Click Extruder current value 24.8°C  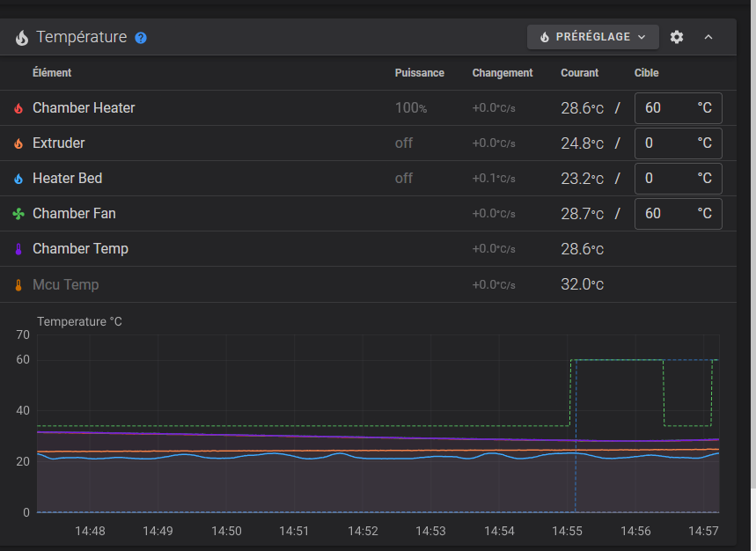(582, 143)
